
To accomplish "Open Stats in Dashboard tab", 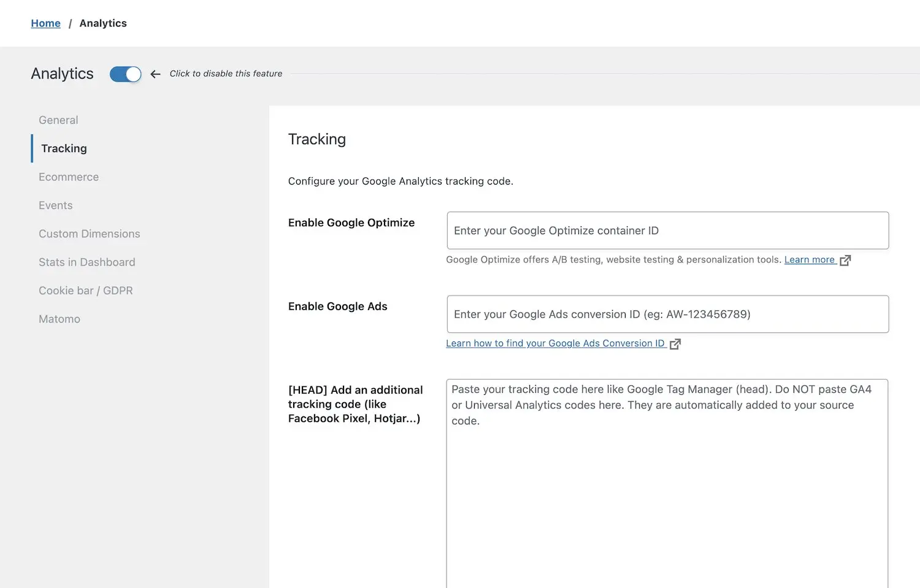I will coord(87,262).
